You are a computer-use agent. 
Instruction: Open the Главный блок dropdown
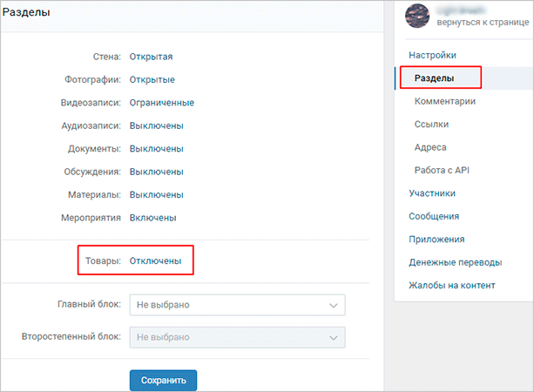(237, 306)
